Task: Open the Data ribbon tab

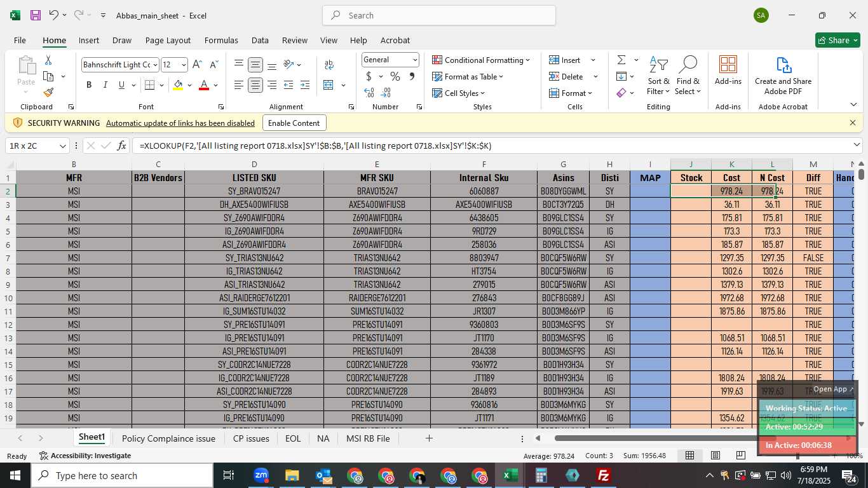Action: pyautogui.click(x=260, y=40)
